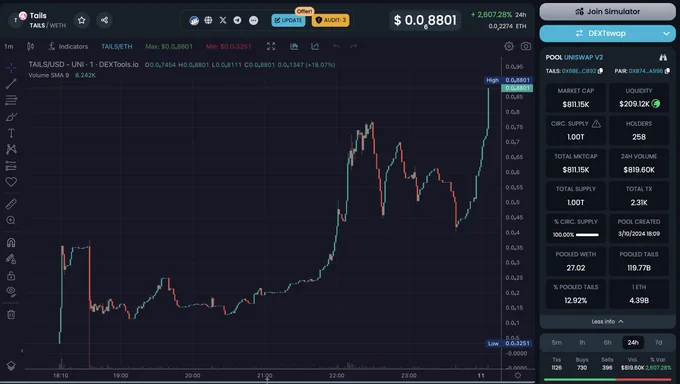Open pool explorer binoculars icon
The height and width of the screenshot is (384, 680).
663,57
